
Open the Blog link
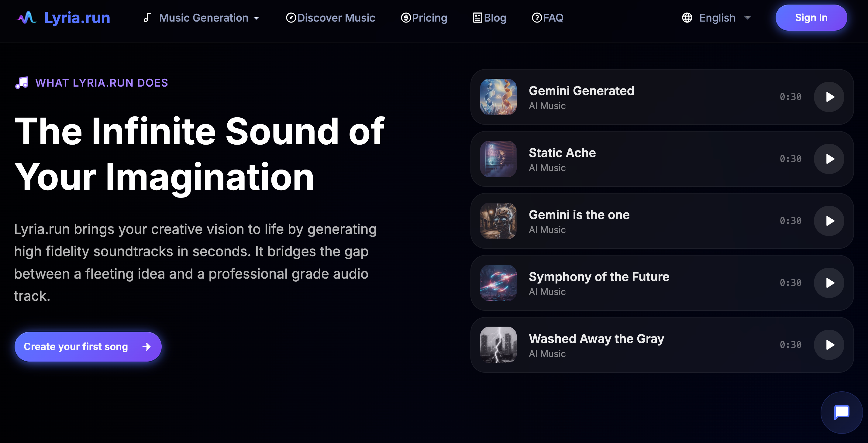[x=490, y=18]
